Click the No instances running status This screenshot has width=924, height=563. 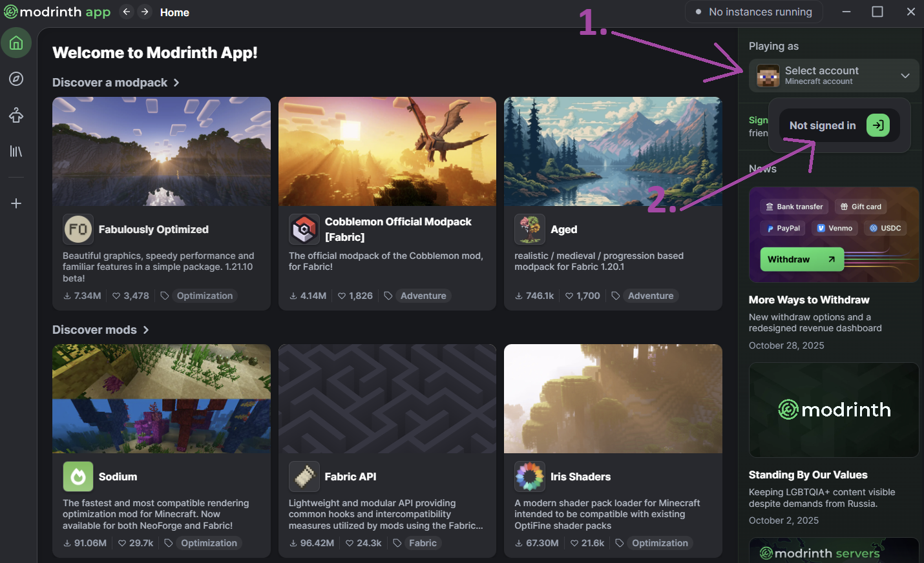(x=753, y=12)
